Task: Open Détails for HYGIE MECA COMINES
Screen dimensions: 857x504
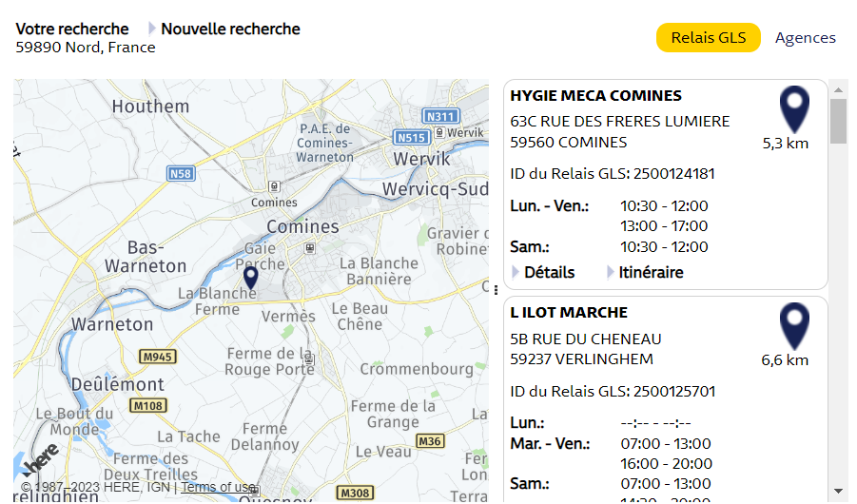Action: (x=549, y=272)
